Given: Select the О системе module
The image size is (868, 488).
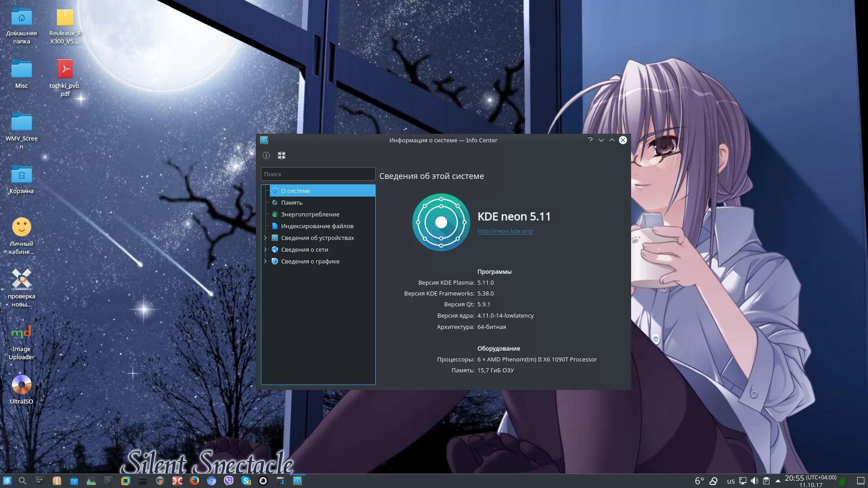Looking at the screenshot, I should [322, 191].
